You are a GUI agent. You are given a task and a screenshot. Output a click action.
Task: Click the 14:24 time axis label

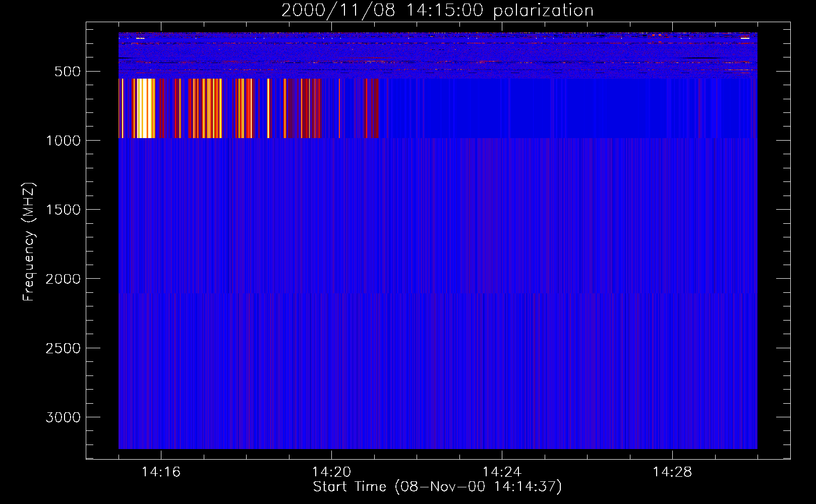(502, 472)
